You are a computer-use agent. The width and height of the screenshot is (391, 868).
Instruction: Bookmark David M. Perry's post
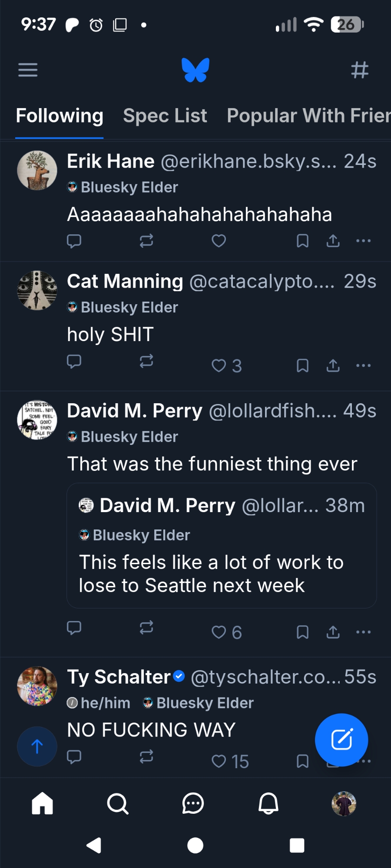pyautogui.click(x=302, y=632)
